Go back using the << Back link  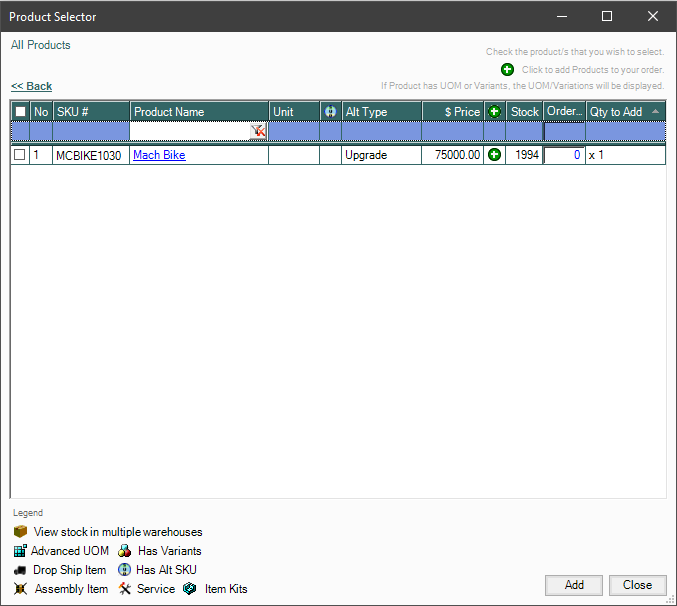[31, 86]
